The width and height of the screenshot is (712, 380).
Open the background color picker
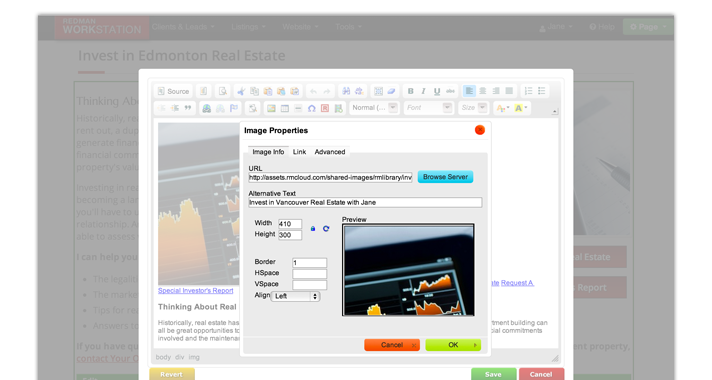click(520, 108)
